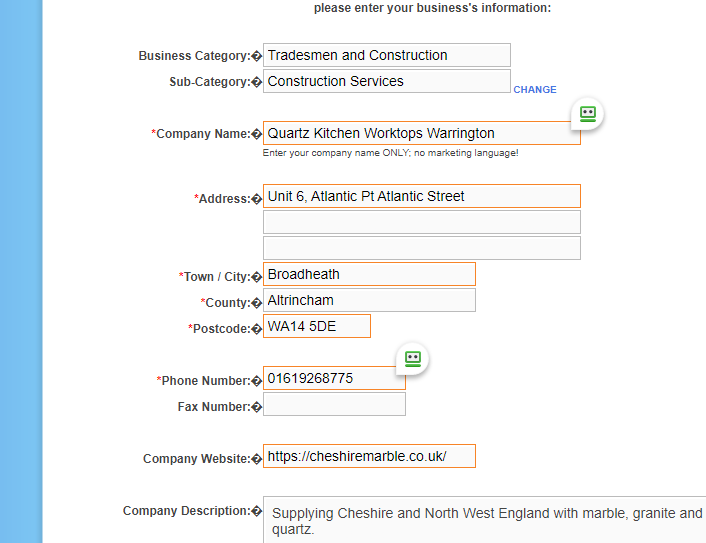This screenshot has height=543, width=706.
Task: Click password manager icon on Company Name field
Action: (588, 114)
